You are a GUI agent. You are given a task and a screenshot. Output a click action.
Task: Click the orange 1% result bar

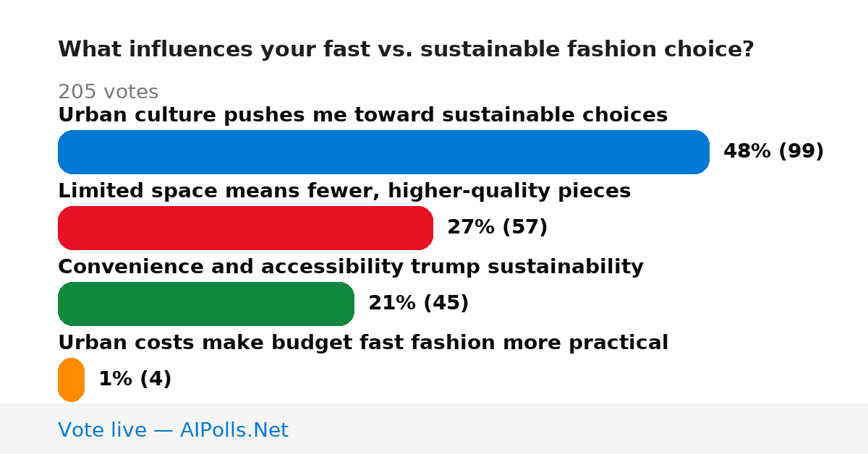coord(71,380)
